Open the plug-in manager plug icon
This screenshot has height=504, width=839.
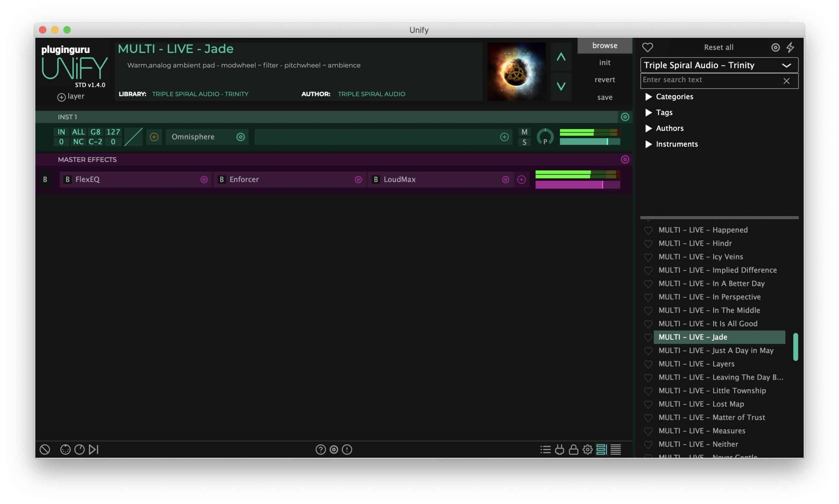(559, 449)
